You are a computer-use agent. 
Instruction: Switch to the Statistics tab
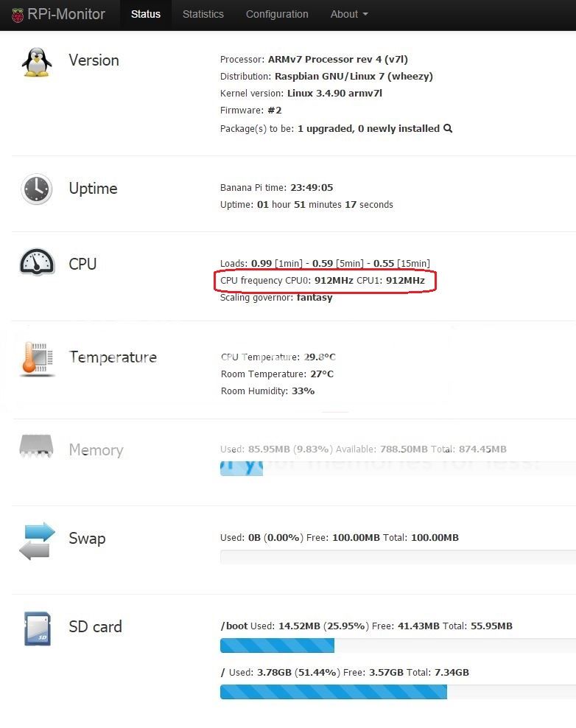coord(203,15)
